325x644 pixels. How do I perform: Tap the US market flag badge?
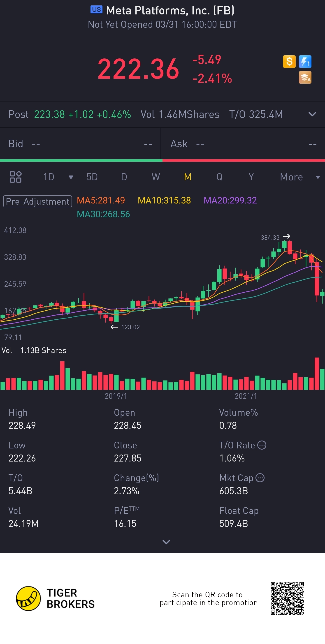(x=96, y=10)
